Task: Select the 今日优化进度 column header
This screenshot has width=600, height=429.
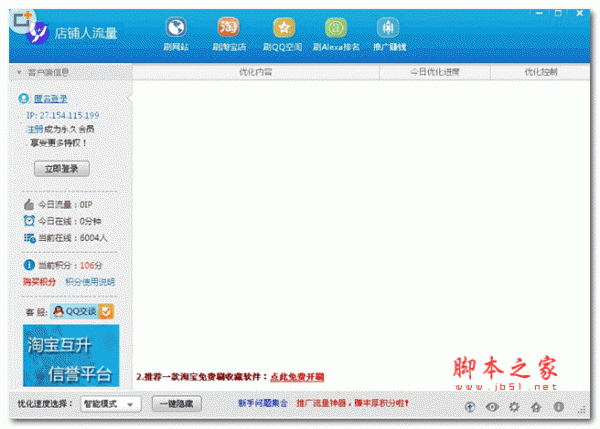Action: tap(435, 72)
